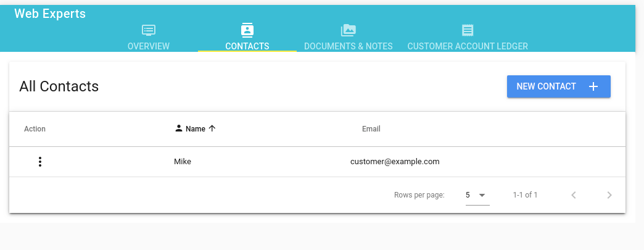
Task: Click the Documents & Notes folder icon
Action: point(349,30)
